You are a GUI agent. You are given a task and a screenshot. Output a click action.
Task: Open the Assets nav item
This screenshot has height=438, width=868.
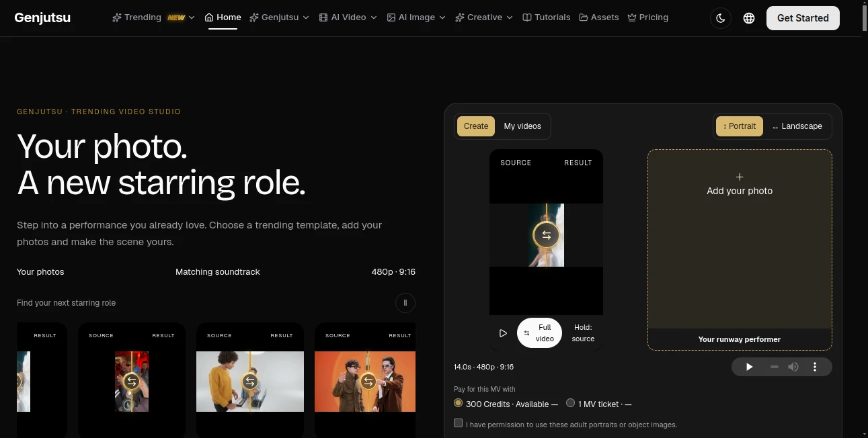[x=599, y=17]
